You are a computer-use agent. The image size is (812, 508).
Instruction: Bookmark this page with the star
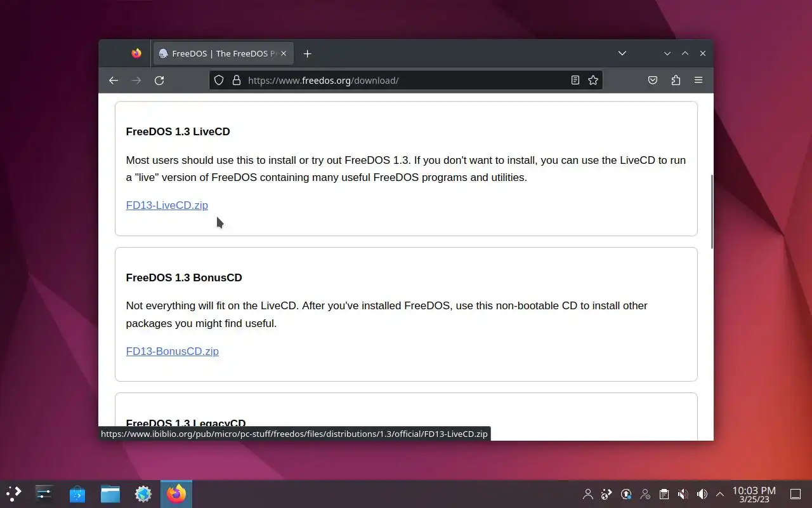click(x=593, y=80)
